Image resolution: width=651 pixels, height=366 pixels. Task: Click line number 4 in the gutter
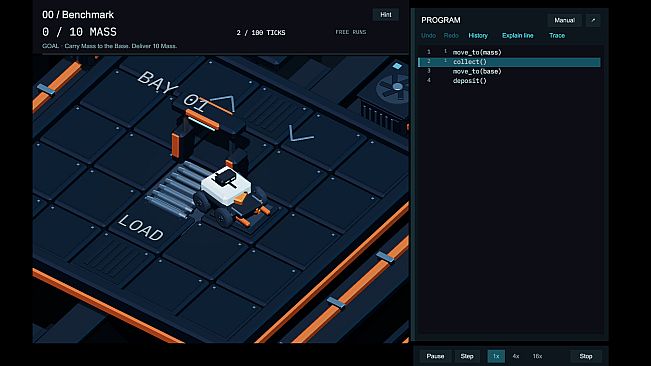point(429,81)
